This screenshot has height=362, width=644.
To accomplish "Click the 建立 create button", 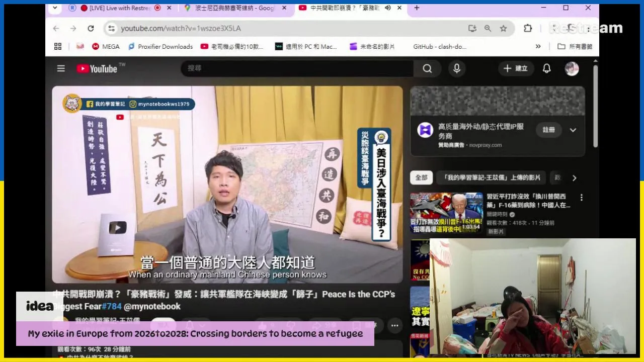I will (516, 68).
